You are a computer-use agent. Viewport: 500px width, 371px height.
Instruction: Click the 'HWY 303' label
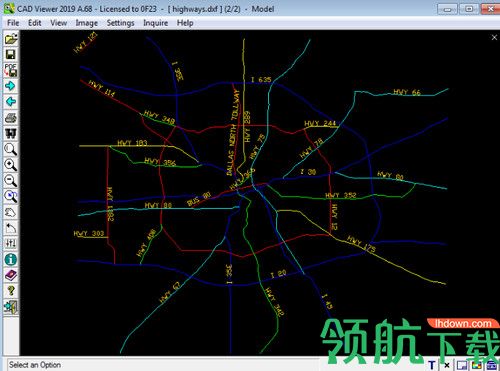pyautogui.click(x=89, y=233)
